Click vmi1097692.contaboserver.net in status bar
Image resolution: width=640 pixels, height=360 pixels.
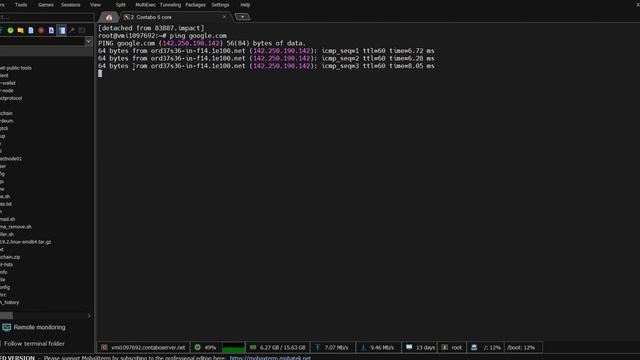tap(148, 348)
